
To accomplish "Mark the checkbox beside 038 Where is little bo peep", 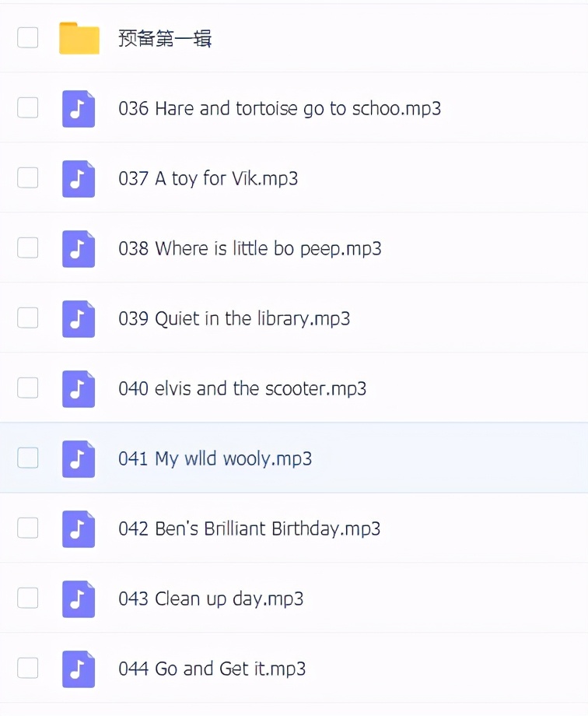I will tap(28, 247).
